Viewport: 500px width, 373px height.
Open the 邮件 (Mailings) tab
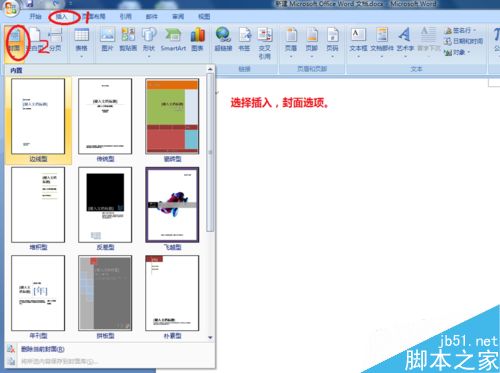tap(152, 16)
